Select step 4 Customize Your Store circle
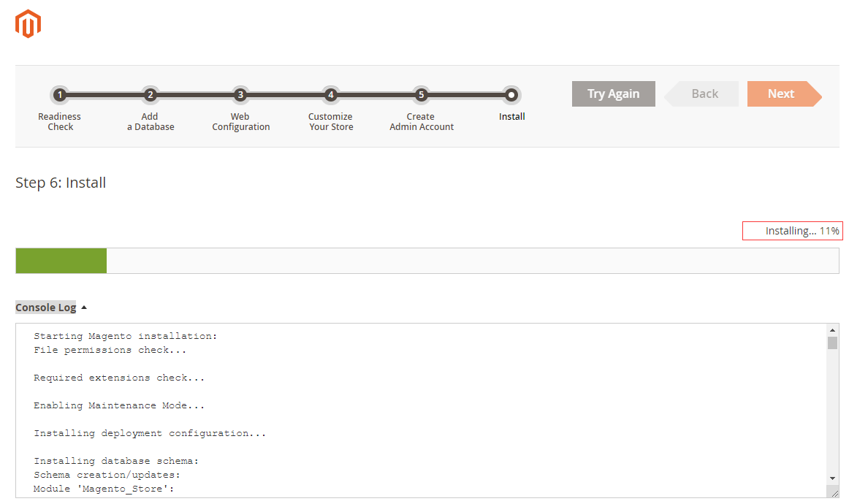The image size is (849, 504). pyautogui.click(x=330, y=95)
